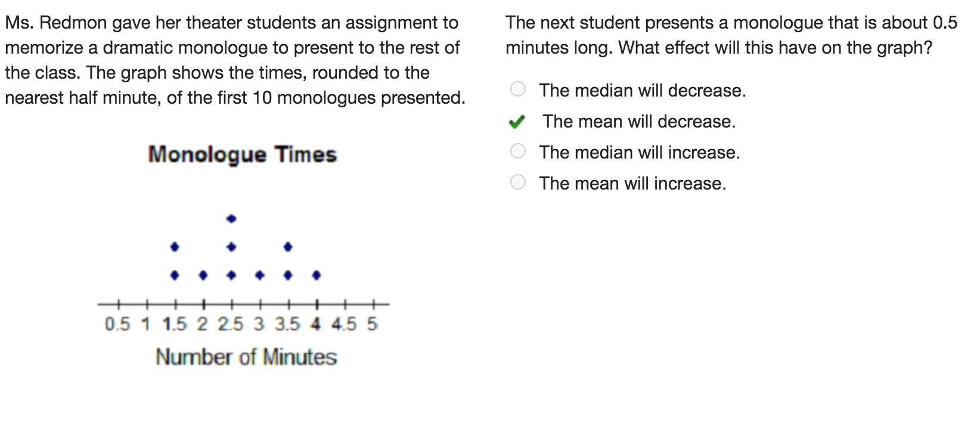The width and height of the screenshot is (980, 422).
Task: Click the 'Monologue Times' graph title
Action: [243, 154]
